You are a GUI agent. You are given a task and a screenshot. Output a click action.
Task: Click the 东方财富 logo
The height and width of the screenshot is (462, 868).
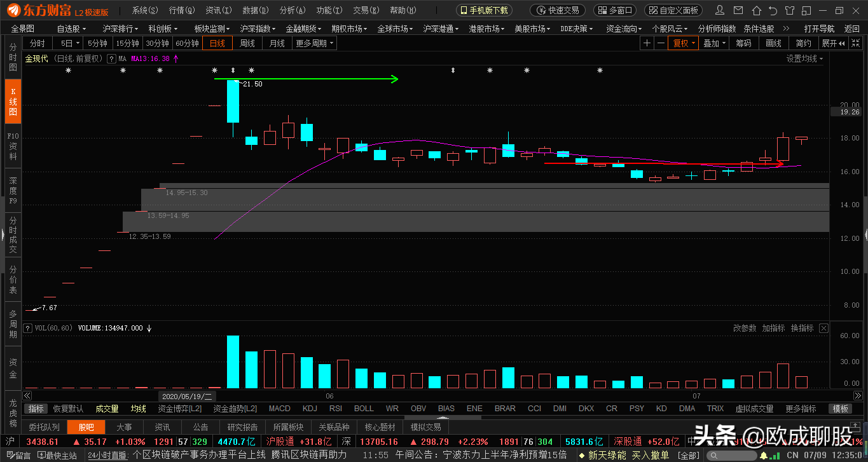tap(39, 11)
